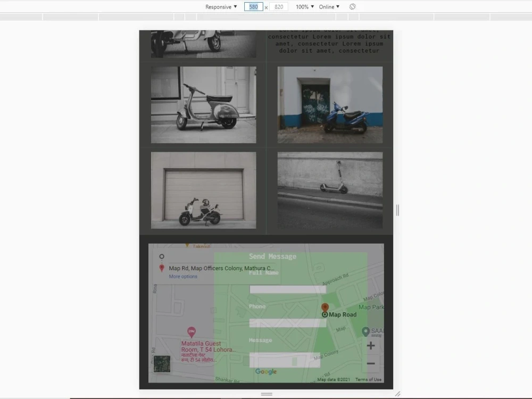Image resolution: width=532 pixels, height=399 pixels.
Task: Open the Responsive device dropdown
Action: click(x=221, y=7)
